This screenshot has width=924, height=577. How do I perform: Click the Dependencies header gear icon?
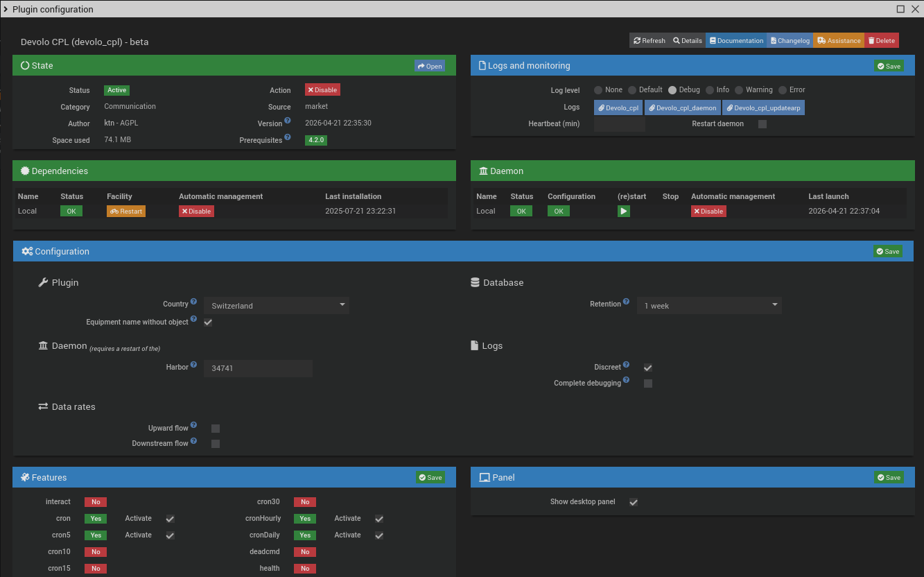coord(25,171)
